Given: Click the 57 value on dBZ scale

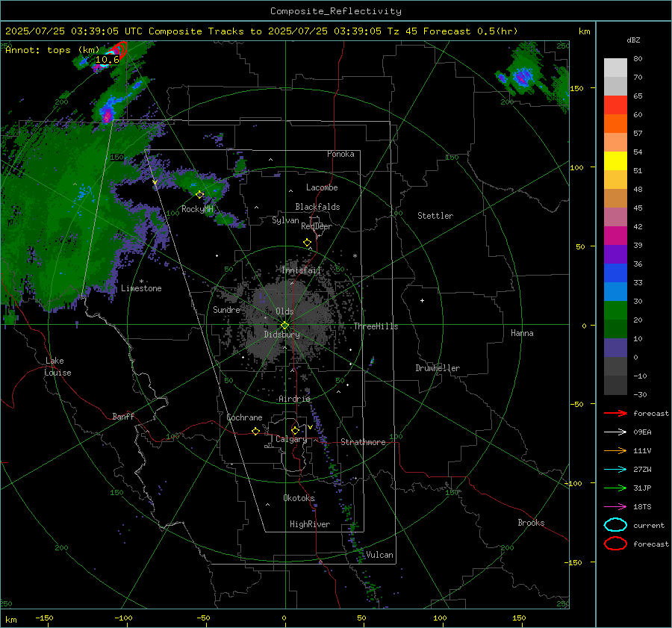Looking at the screenshot, I should [638, 134].
